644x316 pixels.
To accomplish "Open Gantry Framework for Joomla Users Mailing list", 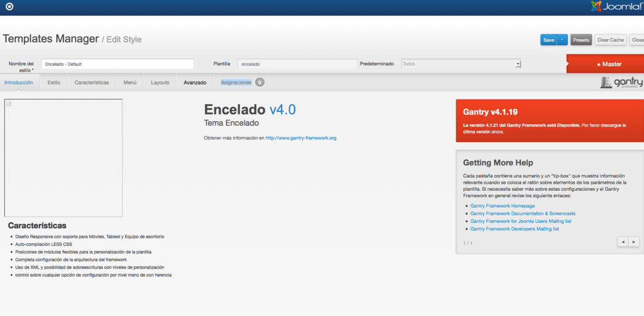I will [x=521, y=221].
